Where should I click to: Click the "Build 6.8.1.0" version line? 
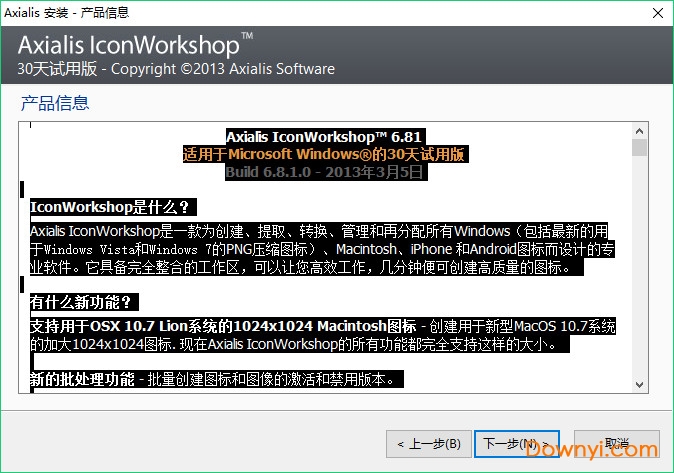325,172
